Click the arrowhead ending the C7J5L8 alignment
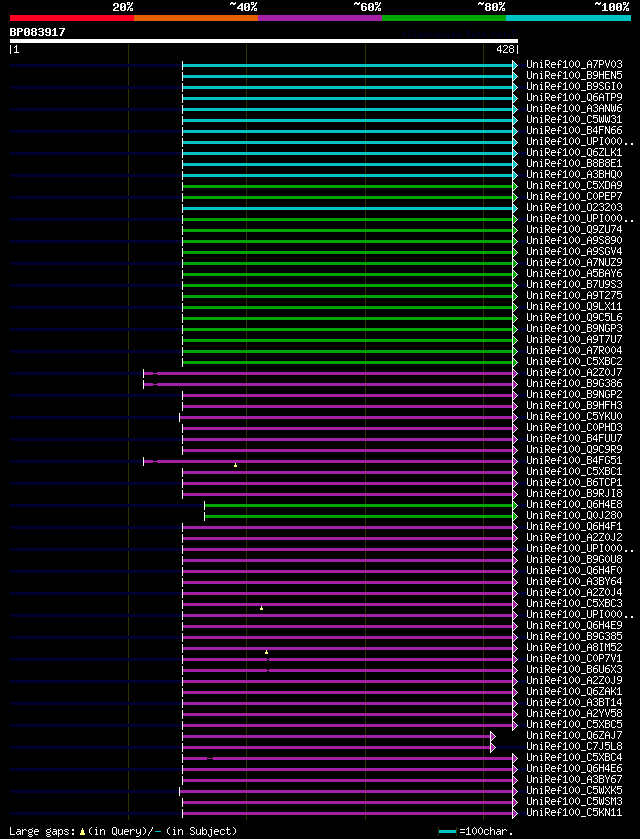Image resolution: width=640 pixels, height=839 pixels. pyautogui.click(x=493, y=748)
